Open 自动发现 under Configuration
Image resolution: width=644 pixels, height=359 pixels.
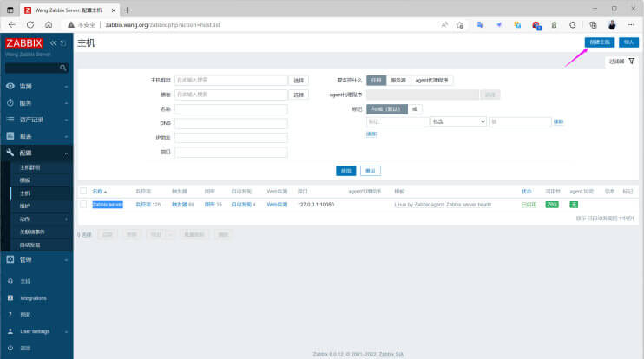[x=30, y=245]
